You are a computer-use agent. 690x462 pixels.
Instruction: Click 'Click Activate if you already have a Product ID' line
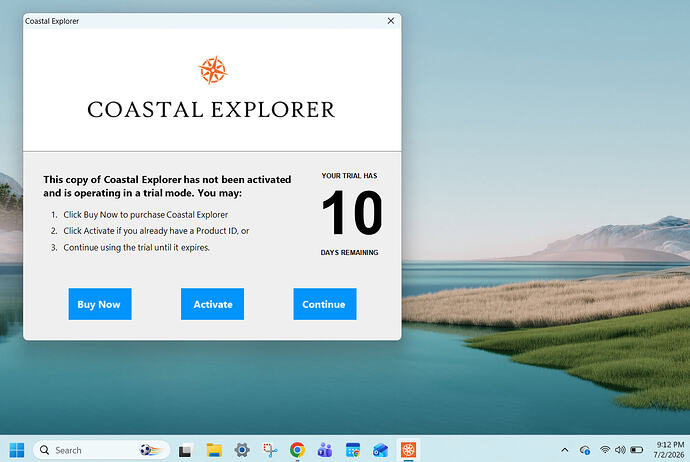156,231
